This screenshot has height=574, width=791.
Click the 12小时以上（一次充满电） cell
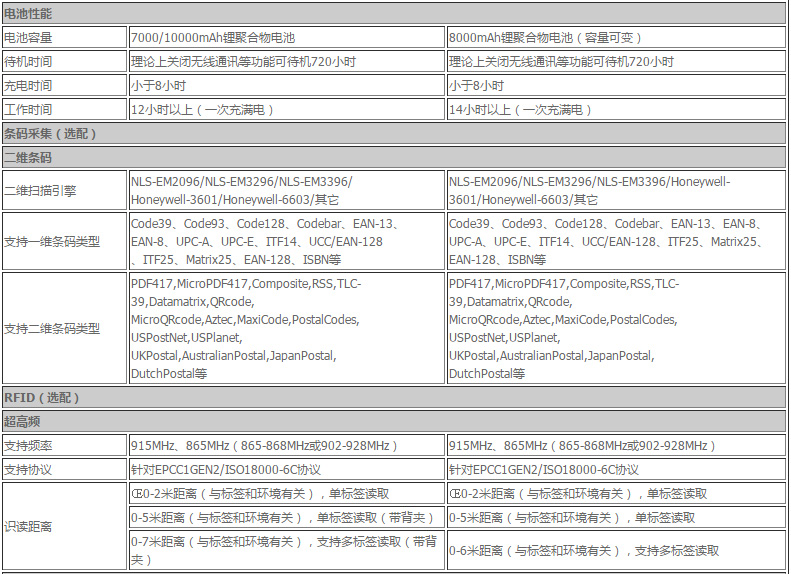[x=287, y=109]
